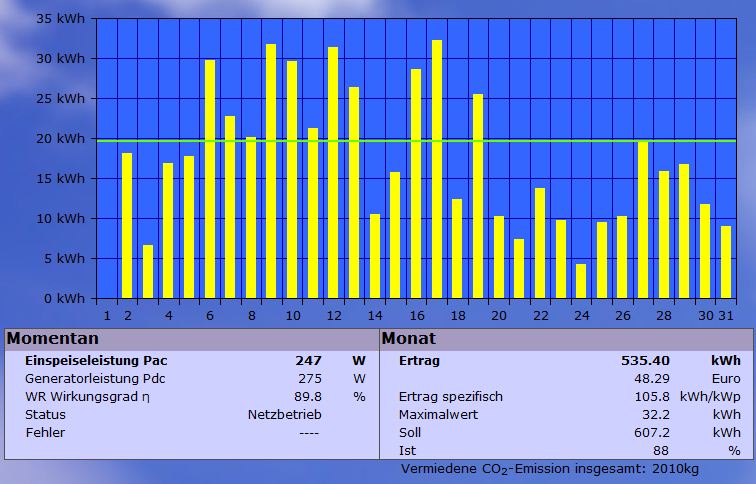
Task: Click the 247 W power value
Action: click(309, 361)
